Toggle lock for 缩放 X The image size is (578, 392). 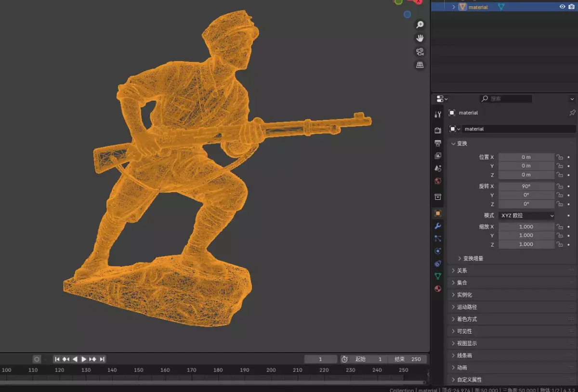560,227
